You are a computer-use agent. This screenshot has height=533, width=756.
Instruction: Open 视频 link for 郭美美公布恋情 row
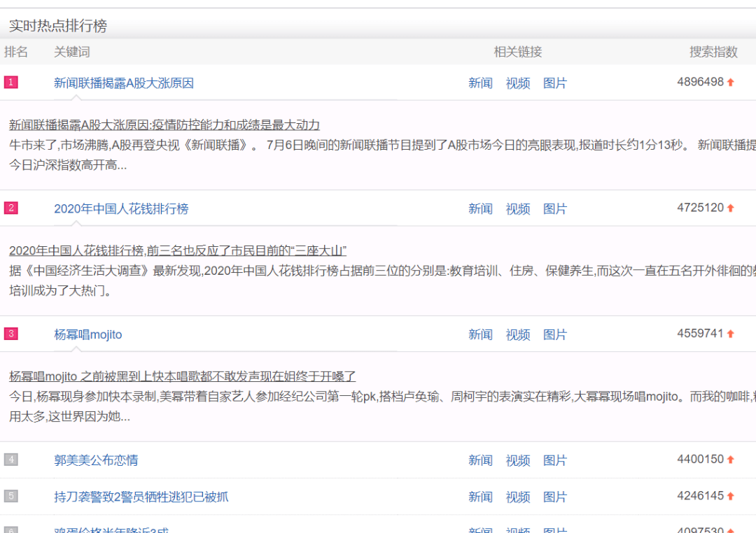(x=518, y=460)
